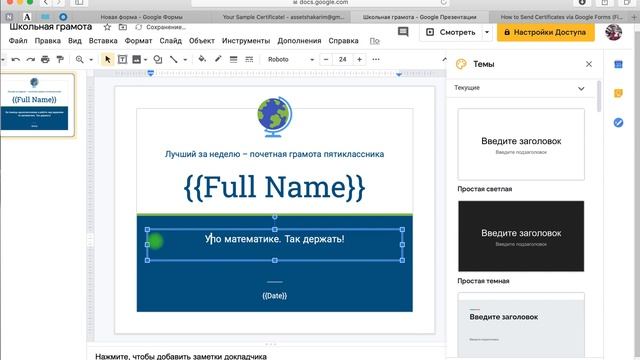Open the Формат menu

[x=138, y=41]
